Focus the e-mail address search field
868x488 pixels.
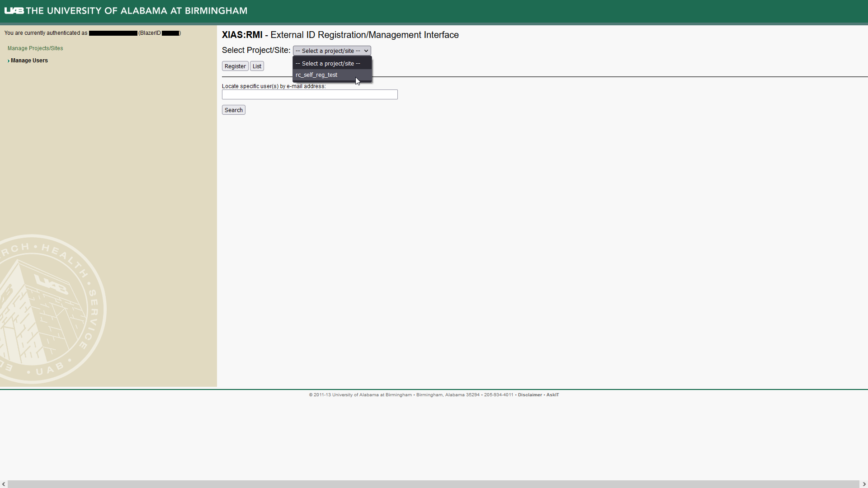(310, 94)
